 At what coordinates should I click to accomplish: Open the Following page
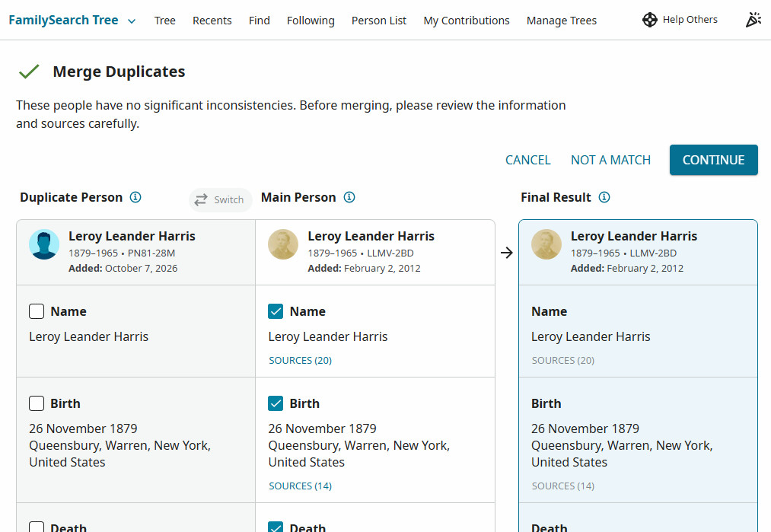[311, 21]
